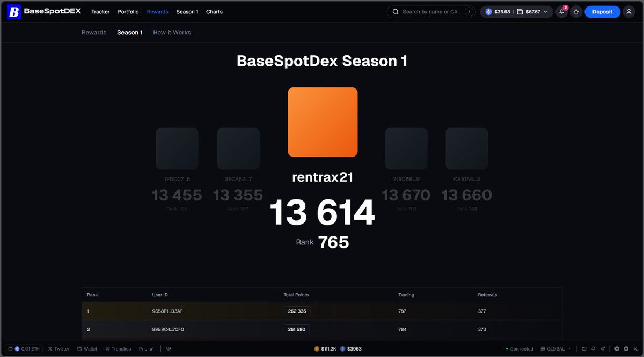Open the Twitter link in bottom bar
This screenshot has height=357, width=644.
tap(58, 349)
